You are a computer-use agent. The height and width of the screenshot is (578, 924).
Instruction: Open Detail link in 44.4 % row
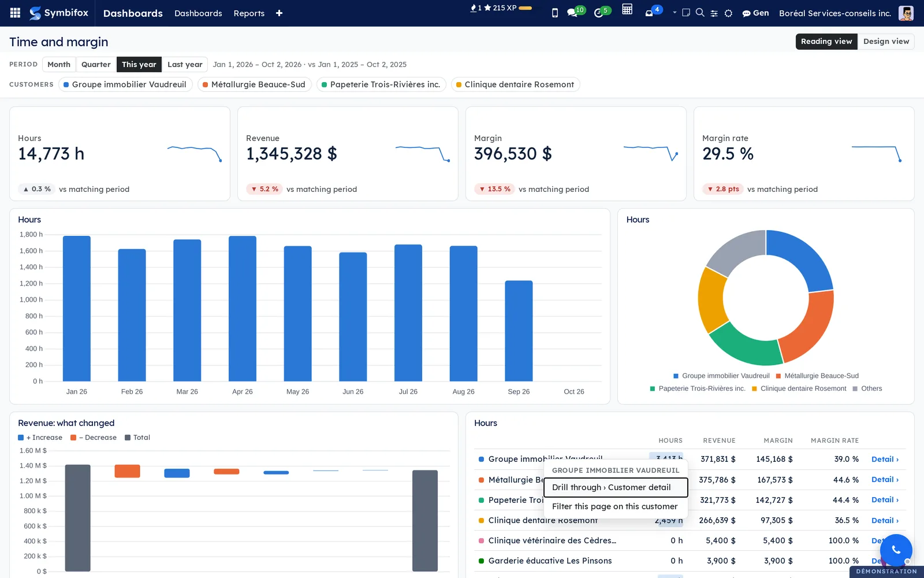tap(885, 500)
